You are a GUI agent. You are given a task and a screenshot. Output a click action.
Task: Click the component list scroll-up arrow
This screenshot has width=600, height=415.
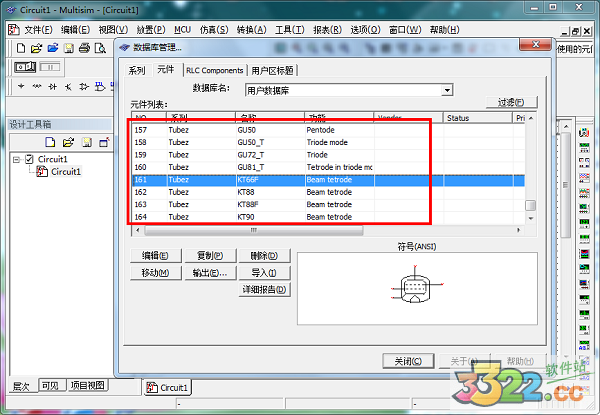click(531, 119)
